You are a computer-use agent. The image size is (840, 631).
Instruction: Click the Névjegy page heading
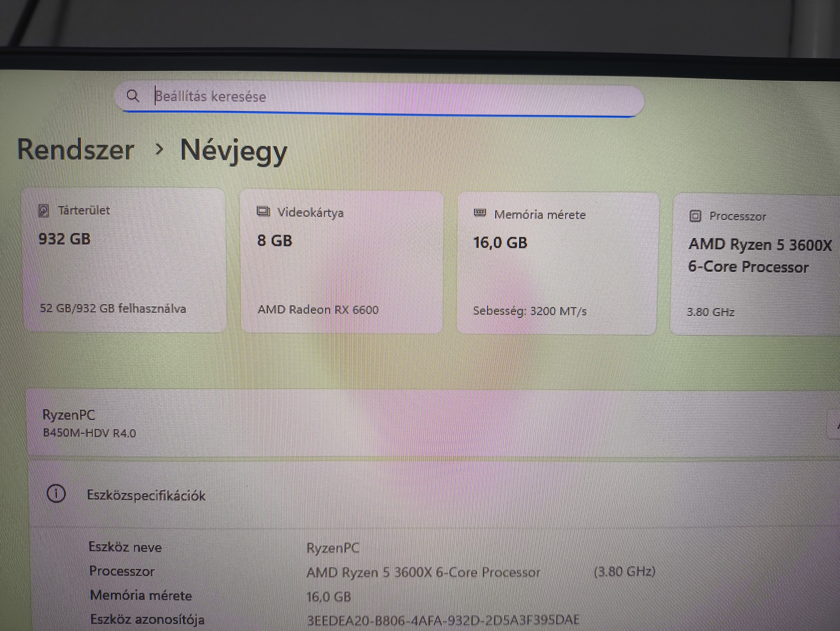tap(234, 151)
